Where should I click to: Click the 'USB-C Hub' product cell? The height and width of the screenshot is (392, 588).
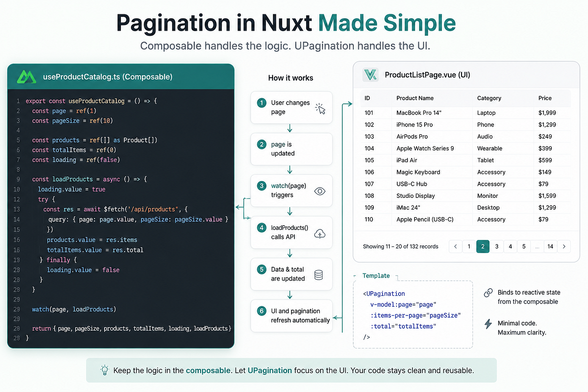[412, 184]
